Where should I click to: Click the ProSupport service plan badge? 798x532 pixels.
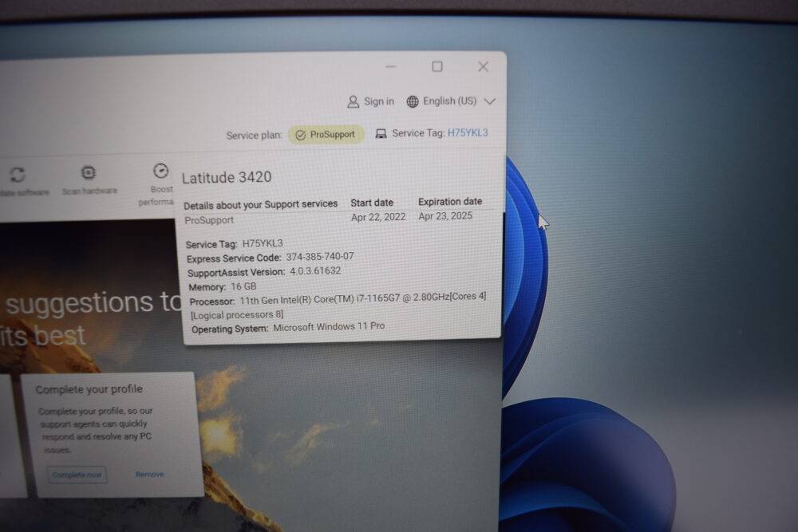tap(326, 134)
